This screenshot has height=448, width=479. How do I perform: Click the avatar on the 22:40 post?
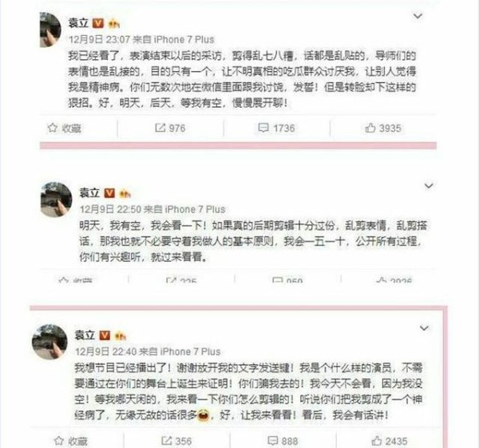tap(49, 342)
